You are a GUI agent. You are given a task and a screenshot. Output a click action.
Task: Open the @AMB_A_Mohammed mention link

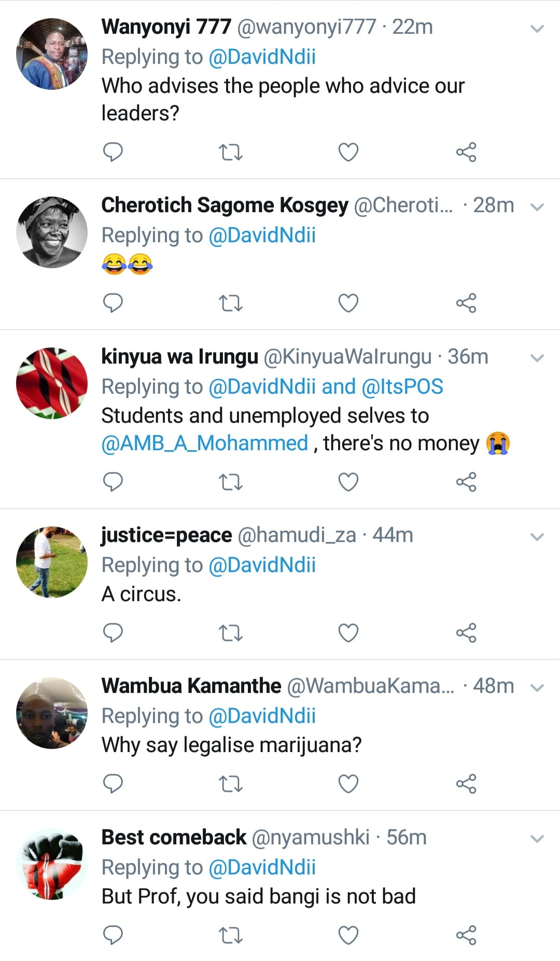[x=205, y=443]
